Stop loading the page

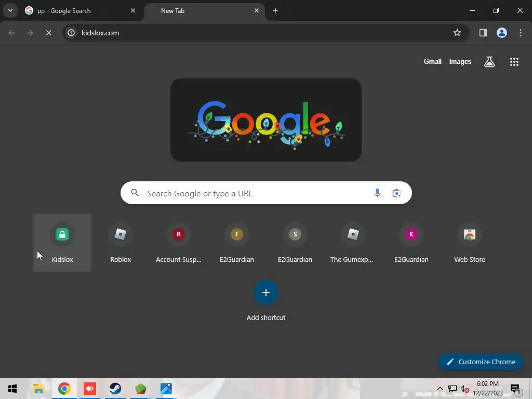tap(48, 33)
